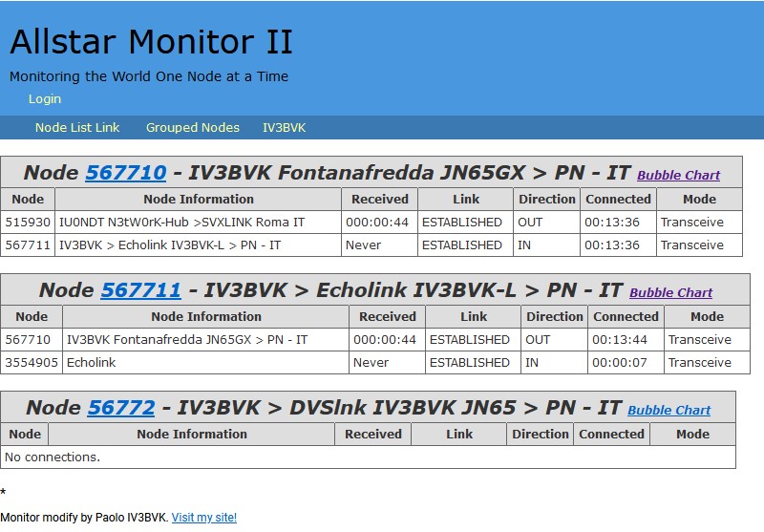The image size is (764, 532).
Task: Open node 56772 link in header
Action: (121, 407)
